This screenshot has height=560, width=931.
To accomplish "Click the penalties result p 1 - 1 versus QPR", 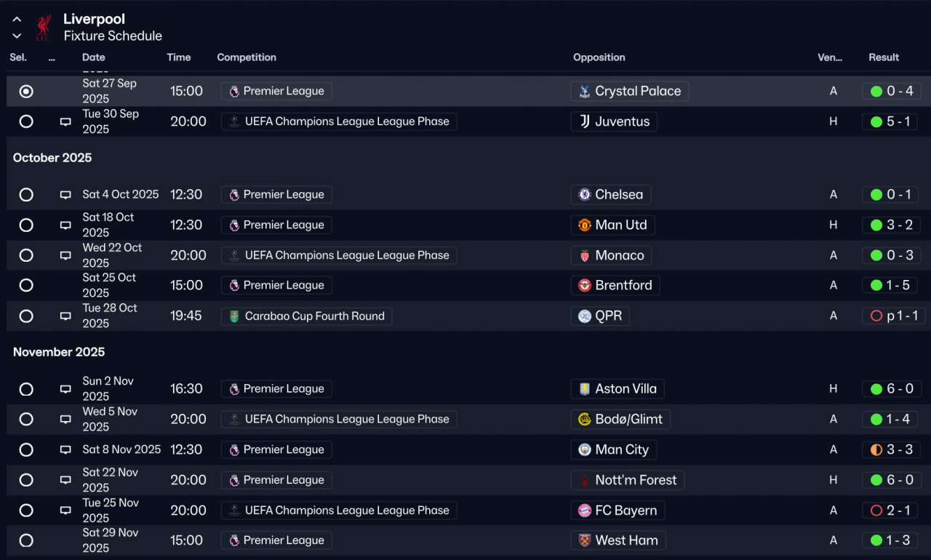I will coord(895,316).
